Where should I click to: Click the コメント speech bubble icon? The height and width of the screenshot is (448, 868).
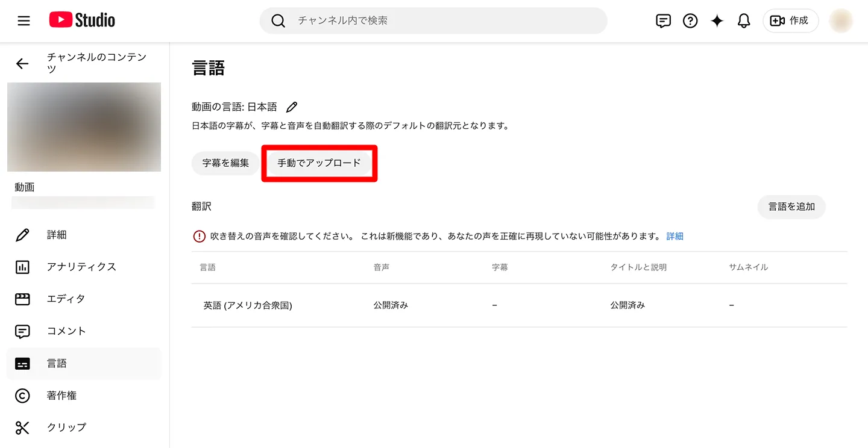click(22, 331)
